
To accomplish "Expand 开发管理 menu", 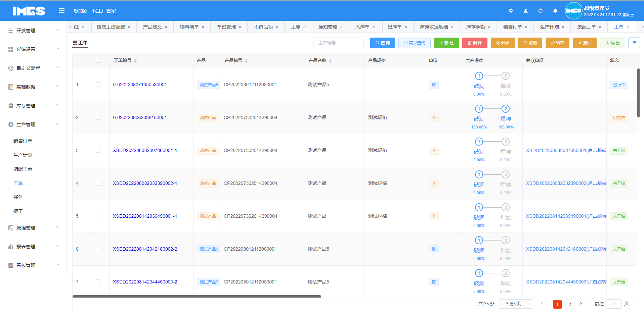I will (58, 30).
